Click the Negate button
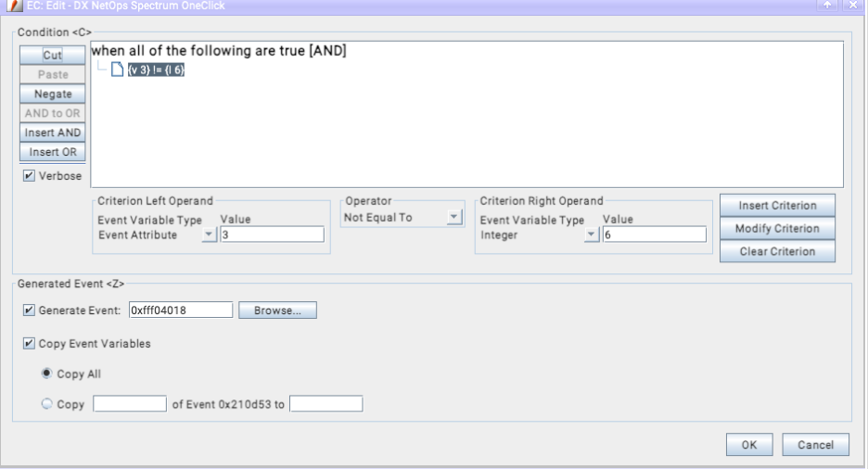Image resolution: width=868 pixels, height=469 pixels. 53,95
